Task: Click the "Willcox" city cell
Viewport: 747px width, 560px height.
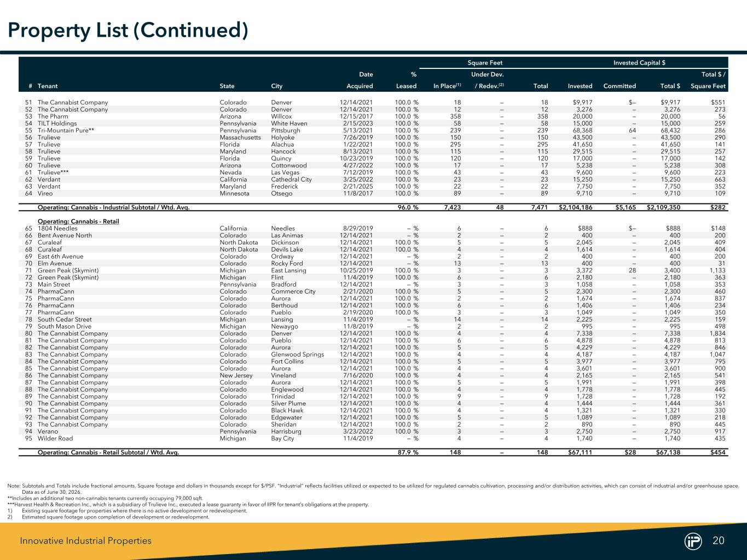Action: coord(281,116)
